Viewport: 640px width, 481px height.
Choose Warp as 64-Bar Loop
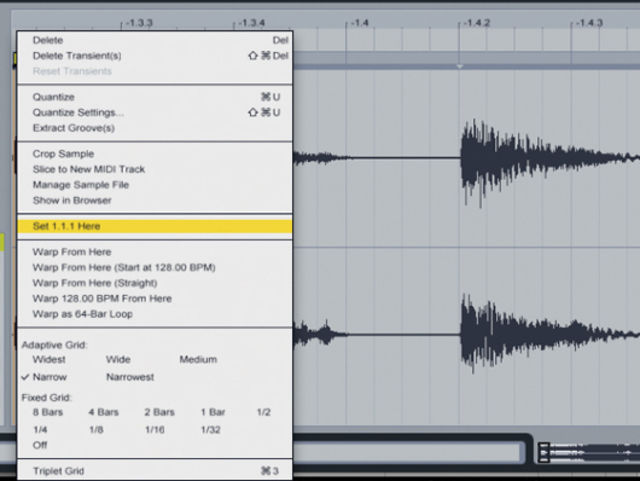point(155,314)
